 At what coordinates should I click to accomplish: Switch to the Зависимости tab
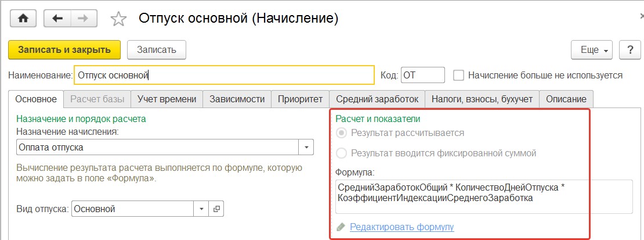pyautogui.click(x=237, y=99)
